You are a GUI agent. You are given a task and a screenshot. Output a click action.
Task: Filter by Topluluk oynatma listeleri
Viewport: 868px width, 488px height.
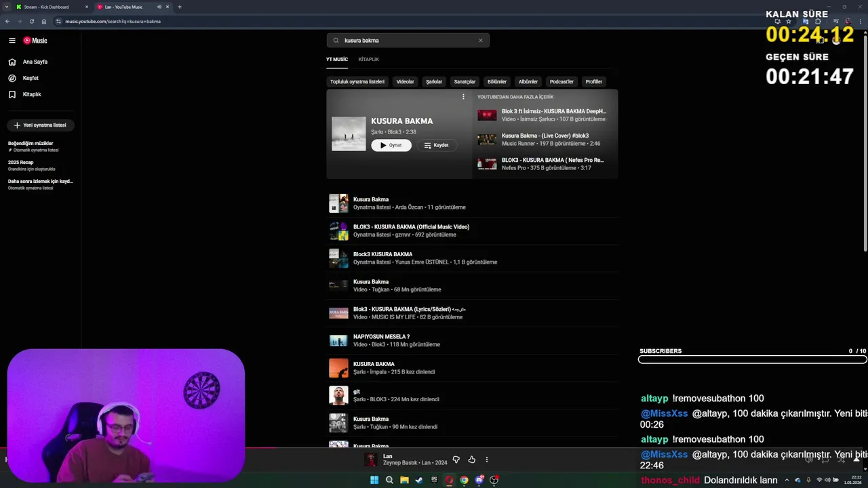coord(357,81)
